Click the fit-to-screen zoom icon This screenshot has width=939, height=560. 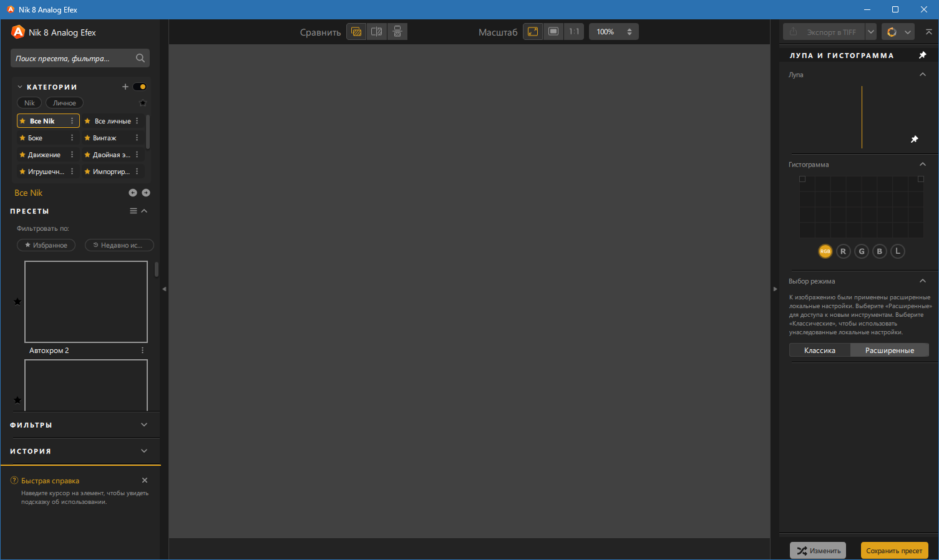tap(533, 32)
